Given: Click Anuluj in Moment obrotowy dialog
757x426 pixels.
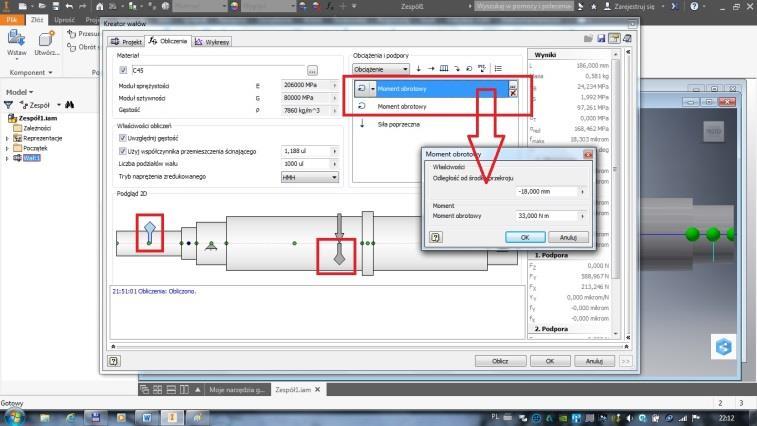Looking at the screenshot, I should tap(568, 237).
